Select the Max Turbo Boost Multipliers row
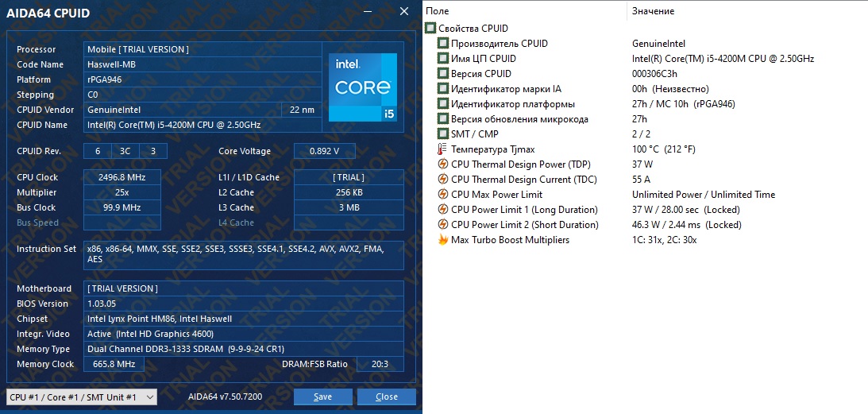Screen dimensions: 868x414 646,240
